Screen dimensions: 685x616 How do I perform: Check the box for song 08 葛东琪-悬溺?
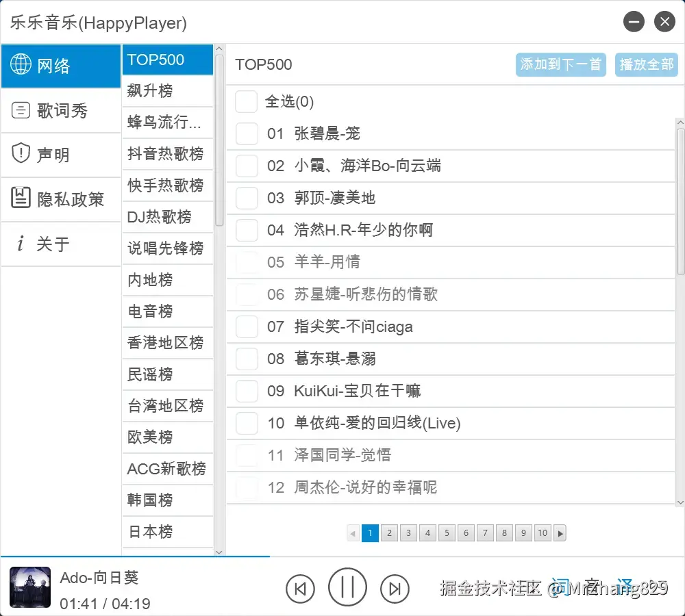click(x=247, y=359)
